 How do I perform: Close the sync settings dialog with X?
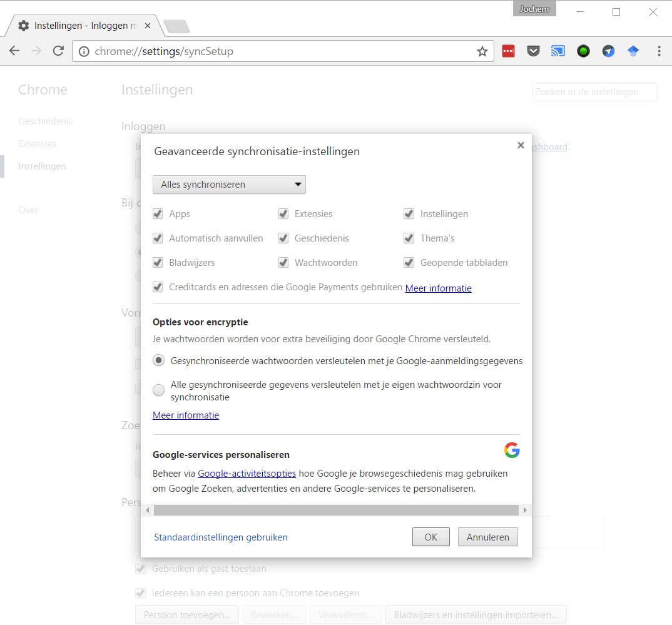pyautogui.click(x=521, y=145)
